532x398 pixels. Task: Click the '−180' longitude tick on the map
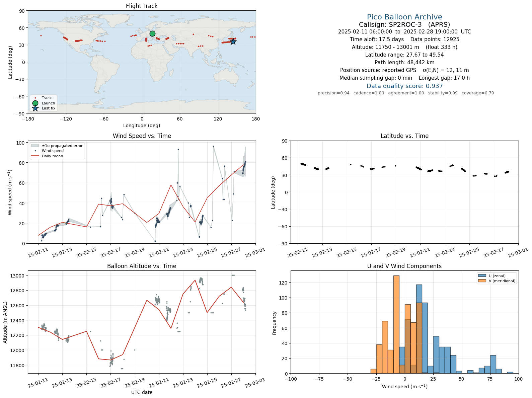pyautogui.click(x=28, y=119)
